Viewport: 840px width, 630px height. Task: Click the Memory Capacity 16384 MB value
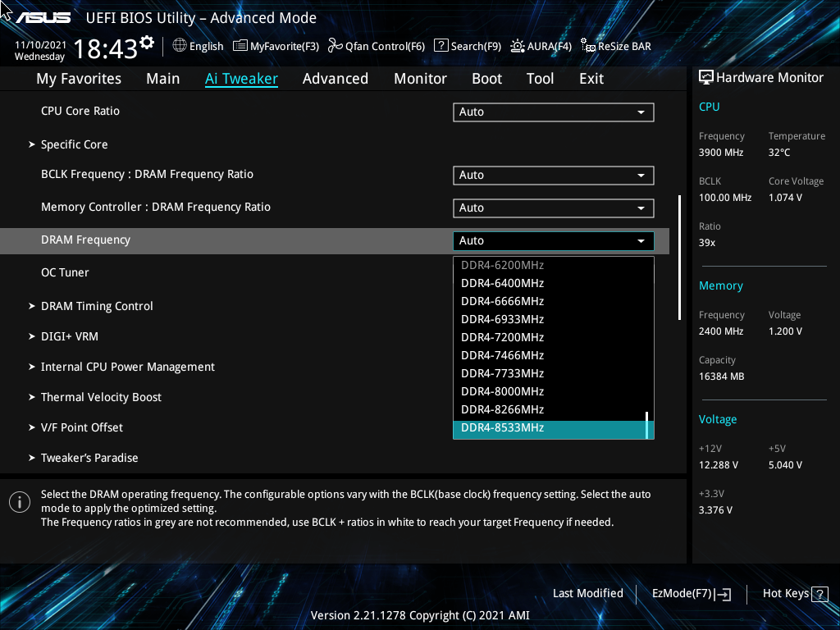coord(722,377)
